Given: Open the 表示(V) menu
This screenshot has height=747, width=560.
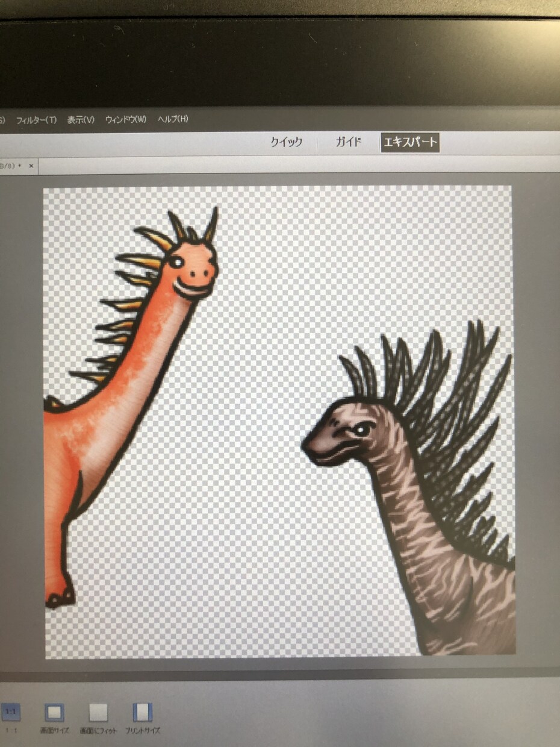Looking at the screenshot, I should 81,120.
